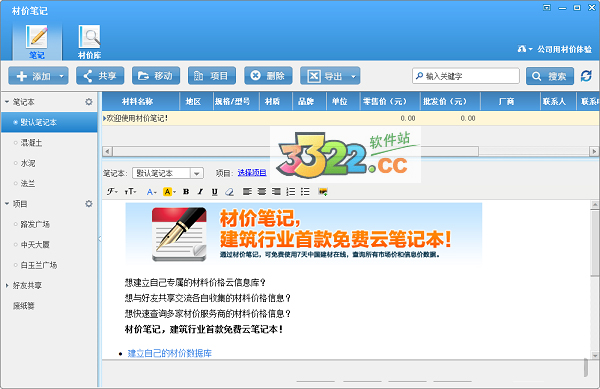600x389 pixels.
Task: Expand the 好友共享 section
Action: click(x=7, y=285)
